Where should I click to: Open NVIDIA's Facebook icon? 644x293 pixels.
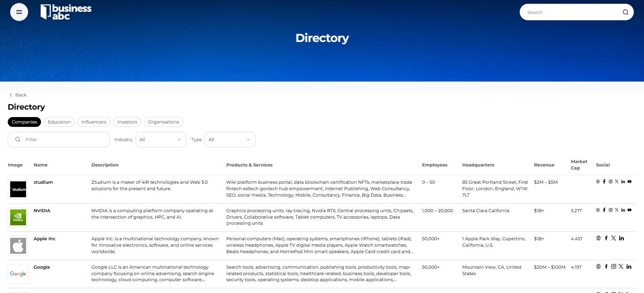tap(604, 210)
